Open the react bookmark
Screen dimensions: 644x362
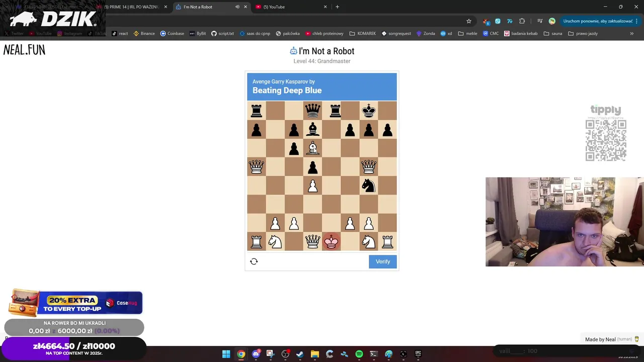click(x=120, y=34)
